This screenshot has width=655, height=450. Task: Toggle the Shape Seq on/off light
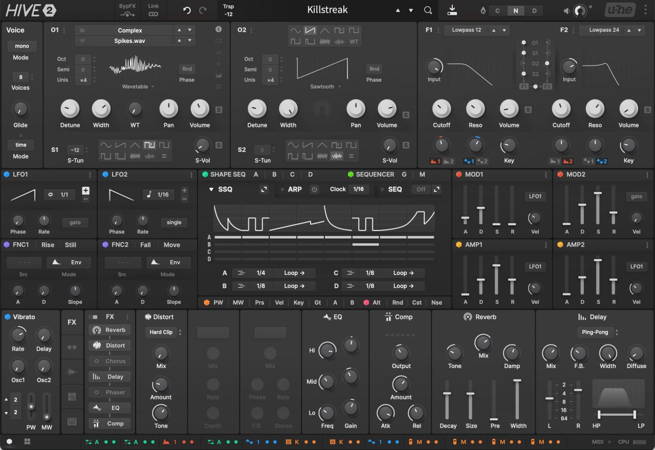[x=203, y=174]
